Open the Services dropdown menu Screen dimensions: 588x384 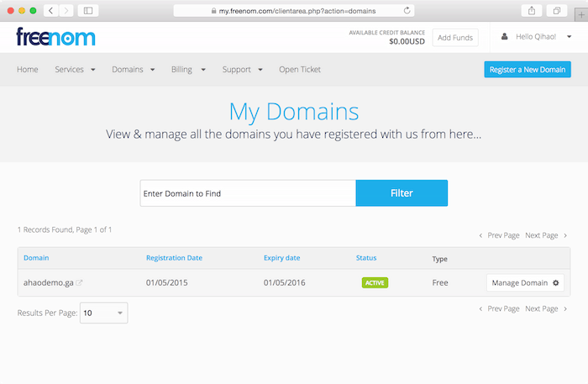75,70
